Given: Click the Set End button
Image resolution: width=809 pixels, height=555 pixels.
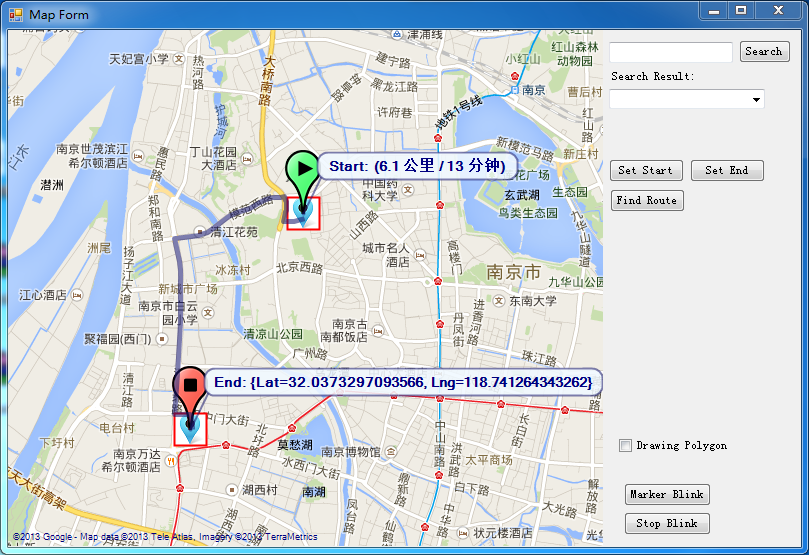Looking at the screenshot, I should tap(727, 170).
